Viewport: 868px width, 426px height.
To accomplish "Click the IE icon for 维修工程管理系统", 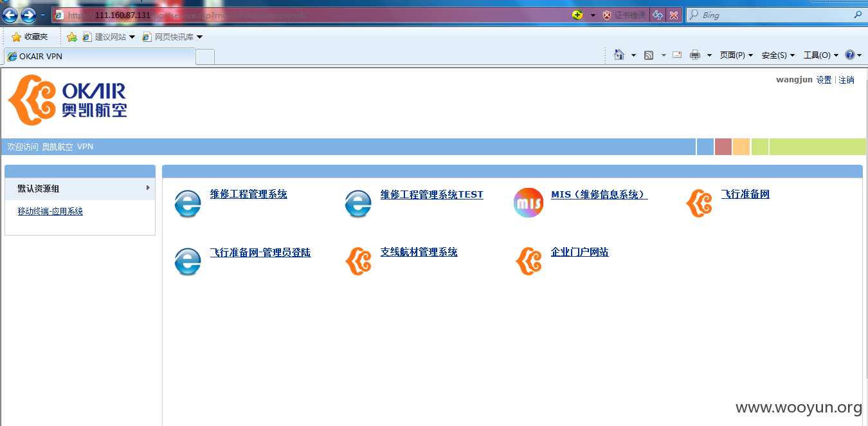I will [x=188, y=203].
